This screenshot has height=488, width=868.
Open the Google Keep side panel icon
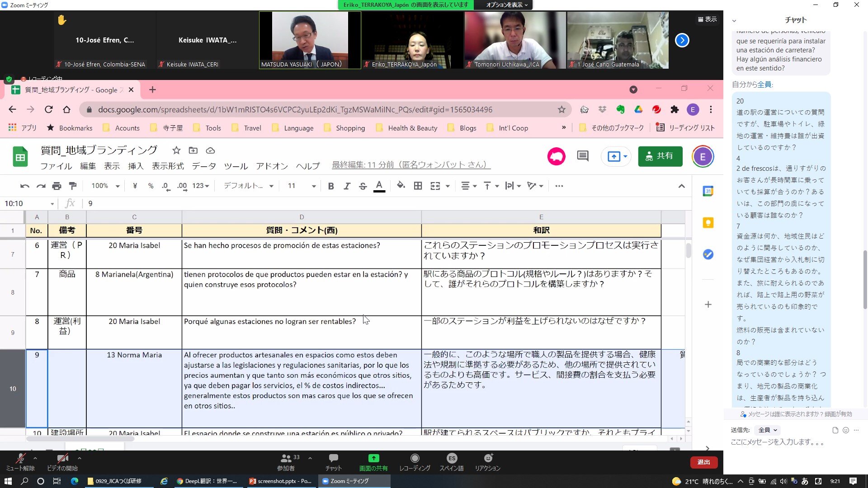coord(708,223)
